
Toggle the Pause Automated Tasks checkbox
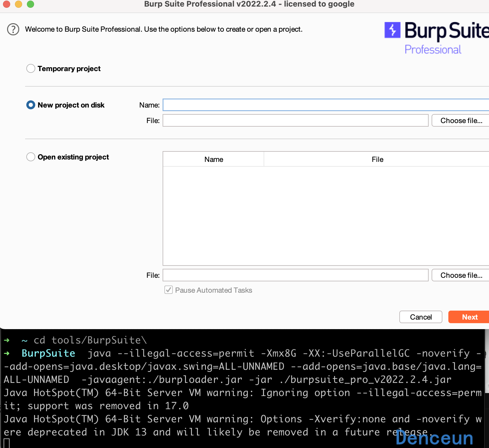pos(169,290)
